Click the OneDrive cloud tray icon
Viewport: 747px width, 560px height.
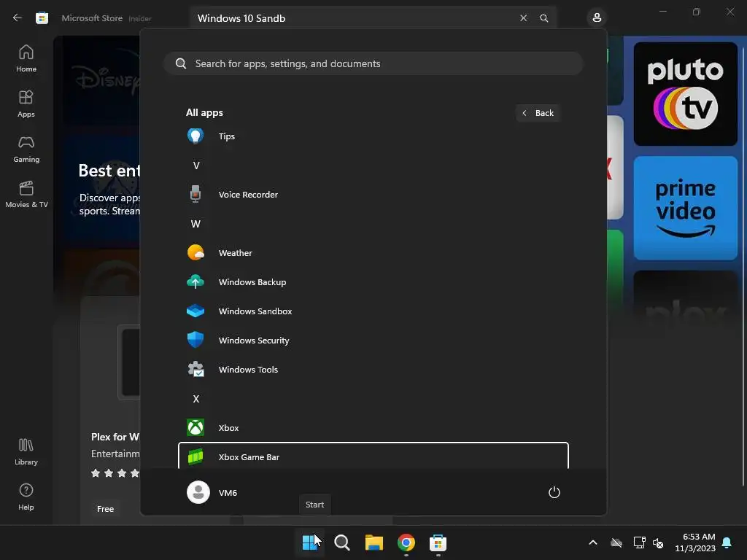[616, 542]
